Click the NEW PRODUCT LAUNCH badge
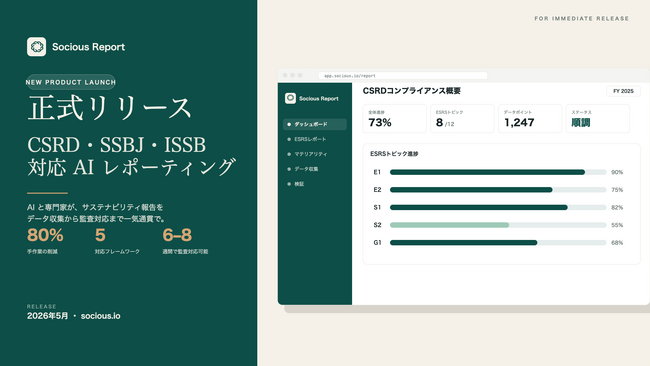Screen dimensions: 650x366 pyautogui.click(x=71, y=82)
